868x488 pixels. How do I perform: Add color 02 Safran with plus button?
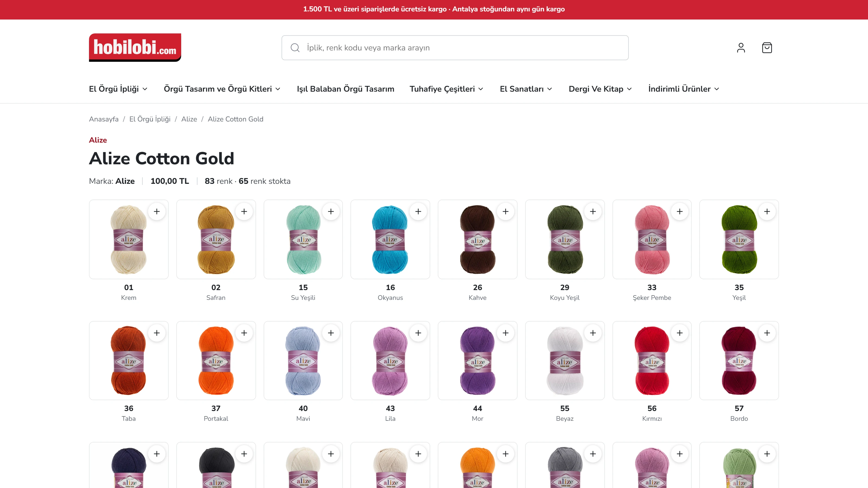[244, 211]
